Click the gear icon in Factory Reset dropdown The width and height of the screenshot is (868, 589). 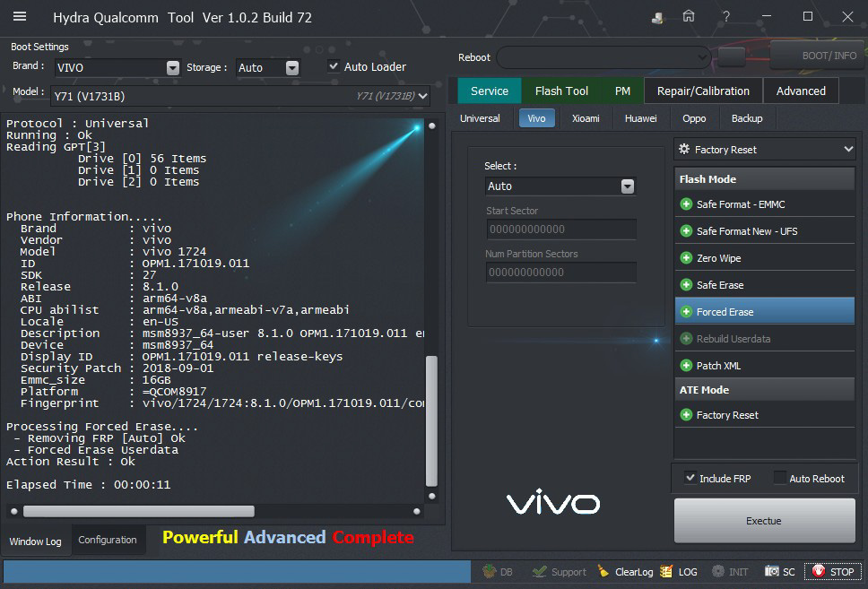click(684, 149)
